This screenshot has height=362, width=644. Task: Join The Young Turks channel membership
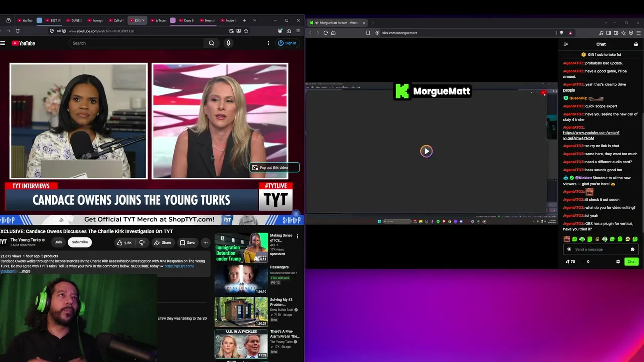tap(58, 242)
